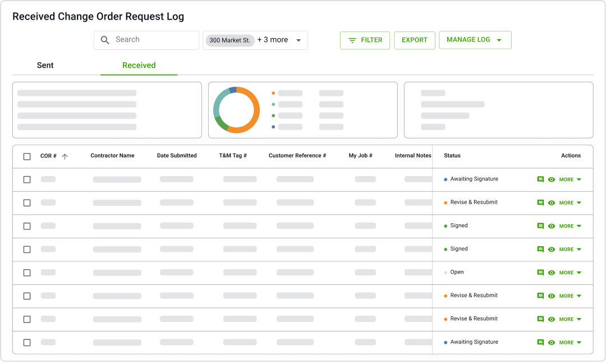Image resolution: width=606 pixels, height=364 pixels.
Task: Expand the MORE dropdown in the first row
Action: (570, 179)
